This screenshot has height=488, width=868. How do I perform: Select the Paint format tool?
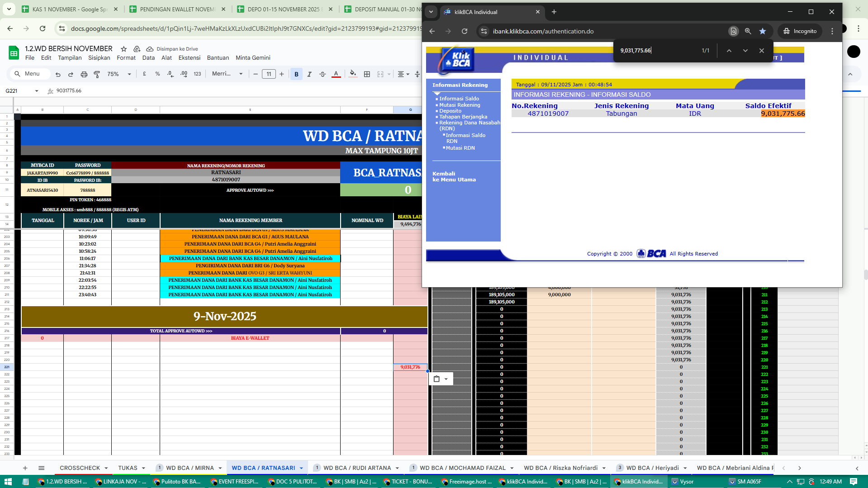pyautogui.click(x=97, y=74)
